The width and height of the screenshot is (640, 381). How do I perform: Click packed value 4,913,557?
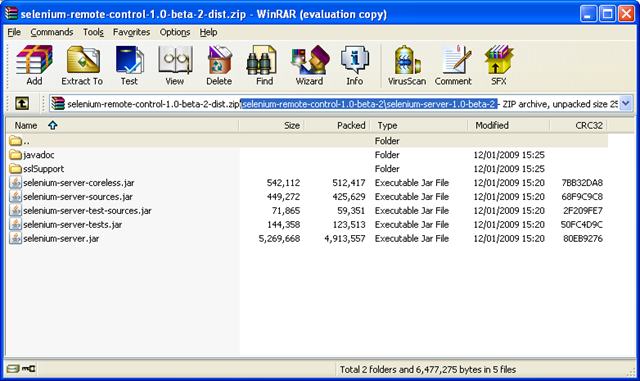click(x=345, y=238)
